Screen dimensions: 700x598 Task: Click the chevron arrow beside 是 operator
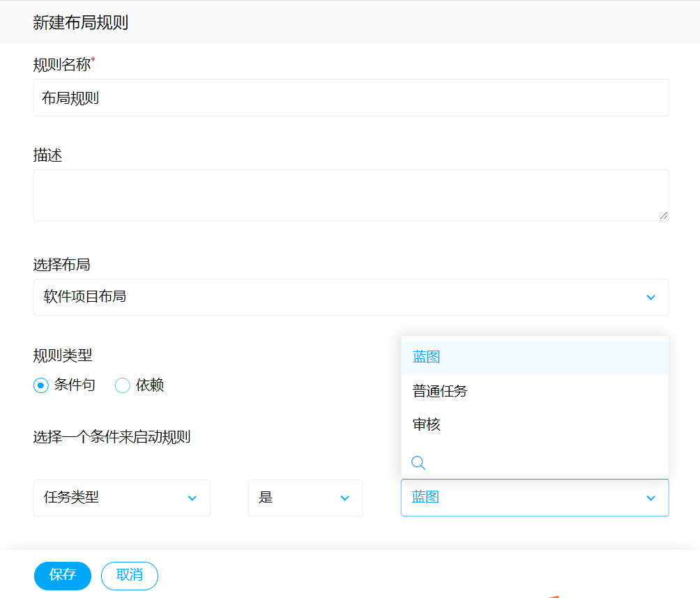tap(344, 498)
